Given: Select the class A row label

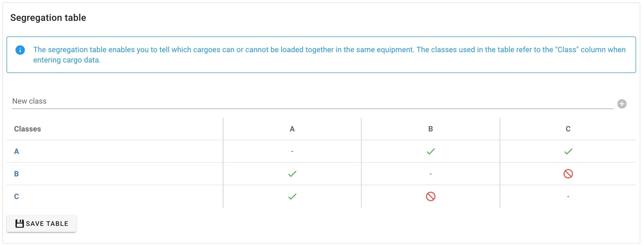Looking at the screenshot, I should pyautogui.click(x=16, y=151).
